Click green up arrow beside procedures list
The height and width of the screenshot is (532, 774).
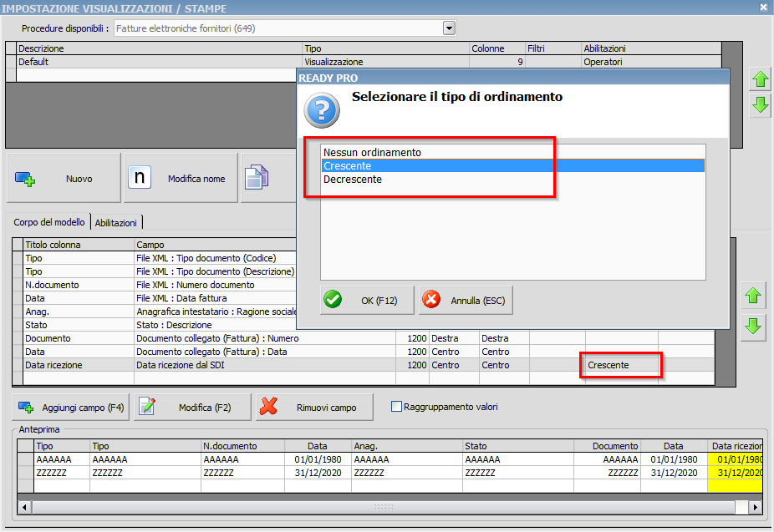760,79
